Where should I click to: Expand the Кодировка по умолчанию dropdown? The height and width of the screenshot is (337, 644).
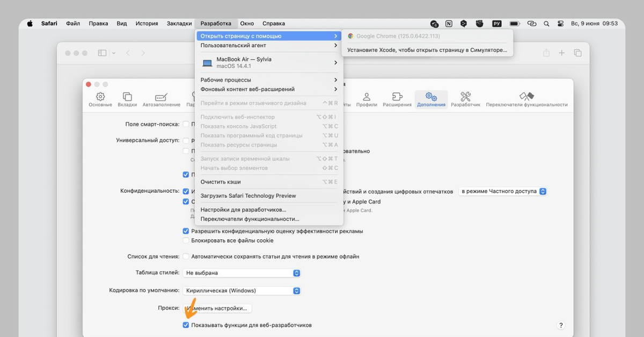242,290
